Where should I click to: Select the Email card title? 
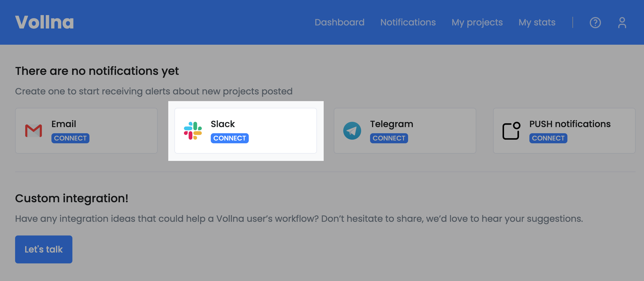point(64,124)
